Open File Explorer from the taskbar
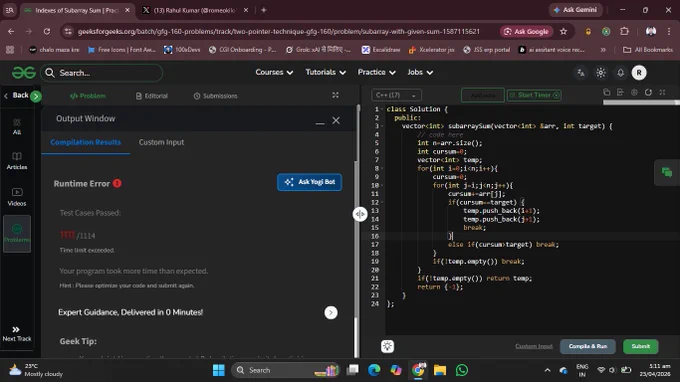This screenshot has height=382, width=680. (x=440, y=370)
